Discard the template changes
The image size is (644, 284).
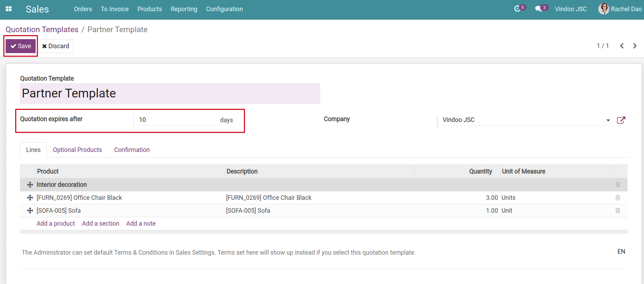(x=56, y=46)
